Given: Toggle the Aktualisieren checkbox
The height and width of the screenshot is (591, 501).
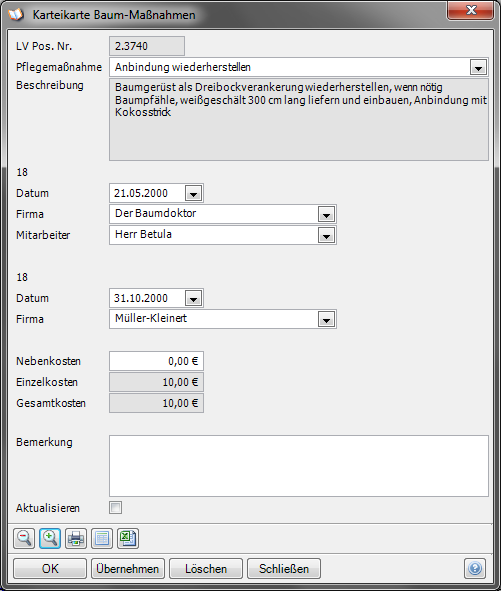Looking at the screenshot, I should point(116,507).
